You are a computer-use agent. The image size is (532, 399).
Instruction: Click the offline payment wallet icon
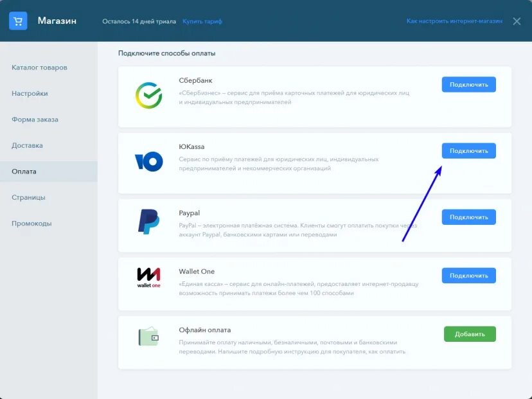pos(148,336)
